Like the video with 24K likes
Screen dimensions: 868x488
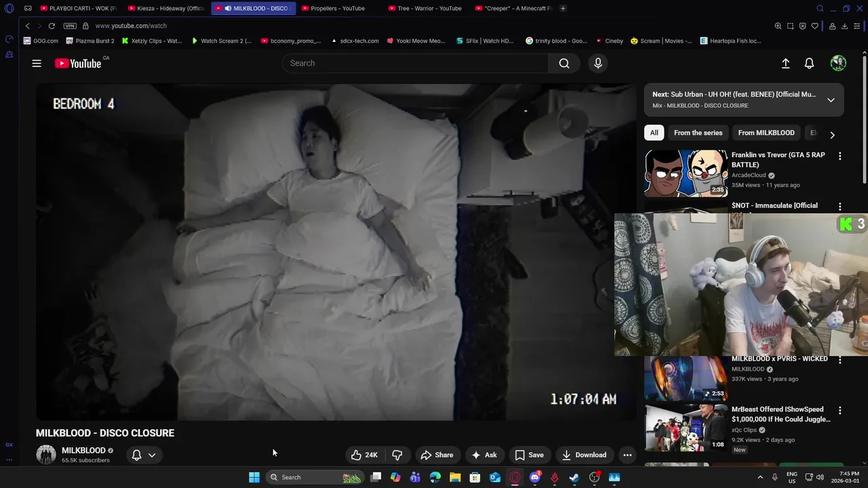364,455
